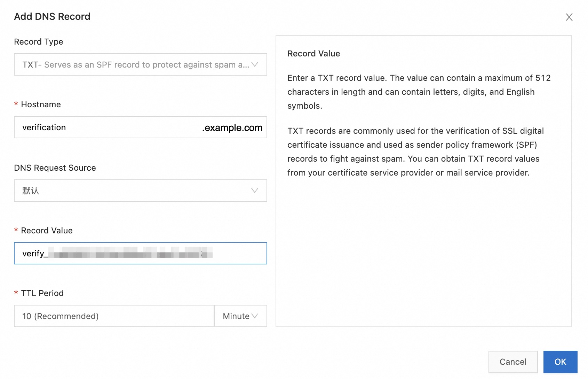The image size is (588, 379).
Task: Click the help paragraph about 512 characters
Action: (419, 92)
